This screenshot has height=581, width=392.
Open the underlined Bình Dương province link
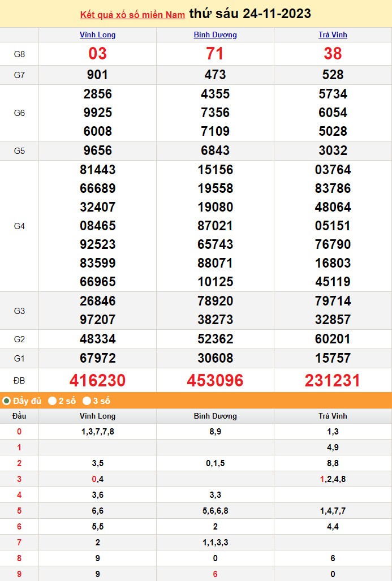pos(215,35)
